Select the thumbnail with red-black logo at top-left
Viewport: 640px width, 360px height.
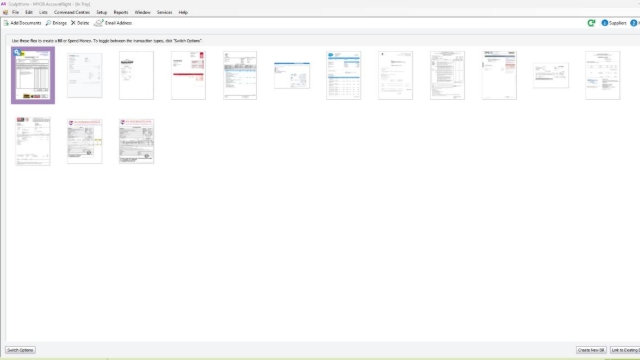tap(33, 141)
